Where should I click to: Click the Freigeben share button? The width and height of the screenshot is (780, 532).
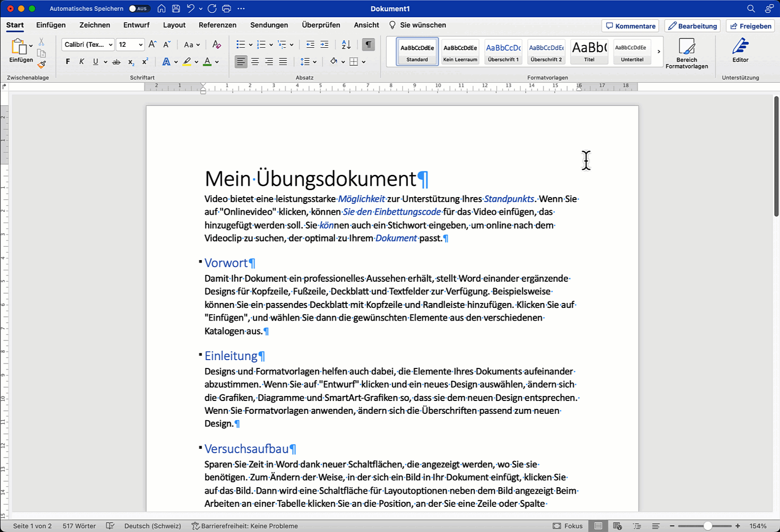click(750, 26)
